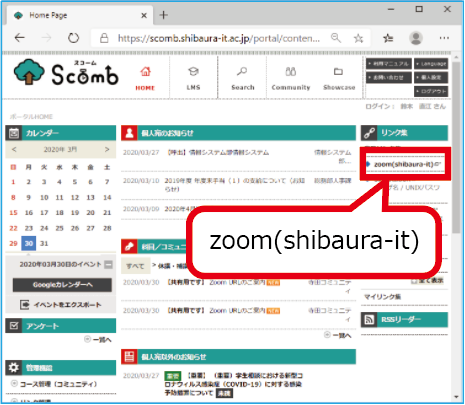This screenshot has width=465, height=405.
Task: Select March 31 in the calendar
Action: [44, 243]
